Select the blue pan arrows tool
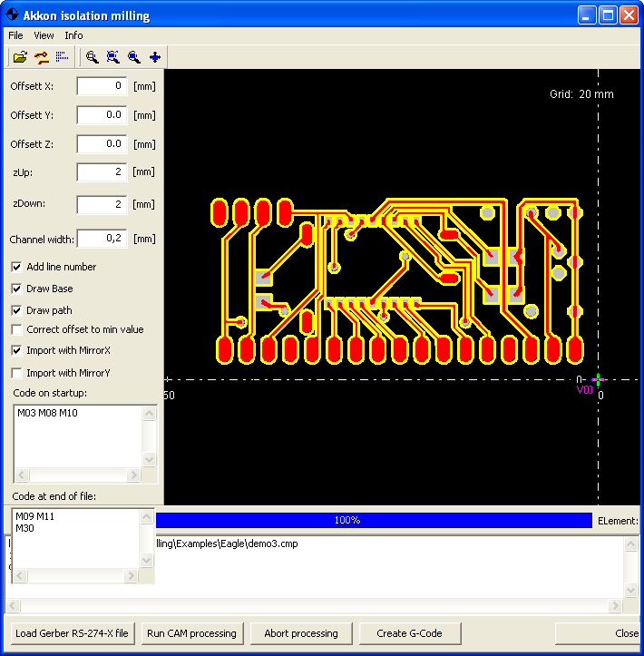Image resolution: width=644 pixels, height=656 pixels. point(155,57)
